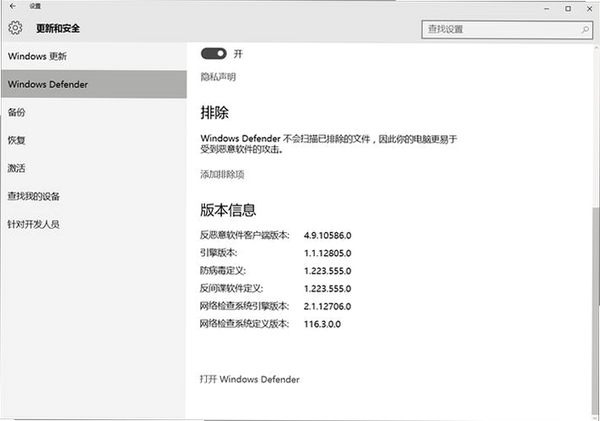Image resolution: width=600 pixels, height=421 pixels.
Task: Click the search magnifier icon
Action: tap(585, 29)
